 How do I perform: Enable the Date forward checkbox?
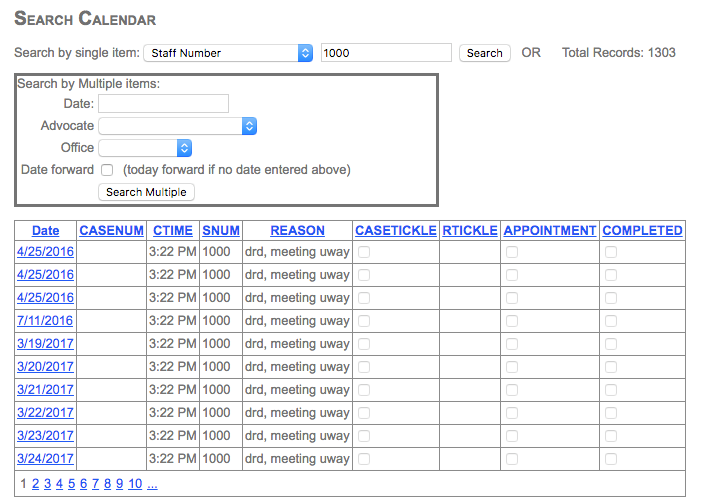[107, 170]
